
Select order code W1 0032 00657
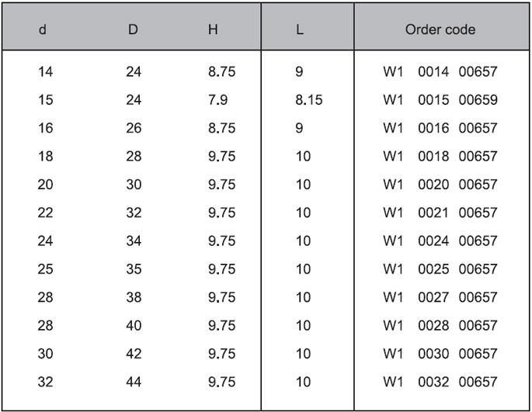(x=440, y=382)
